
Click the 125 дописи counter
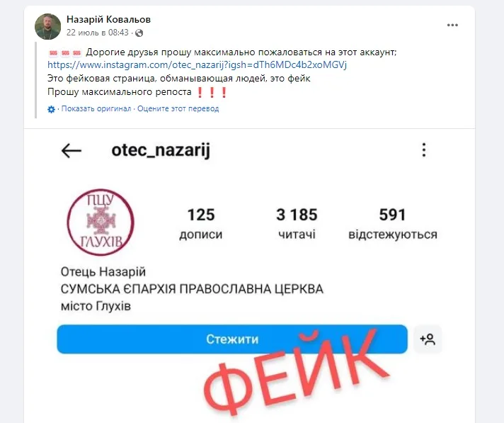[x=201, y=224]
